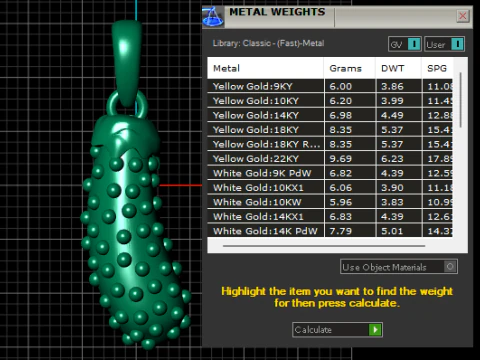Viewport: 480px width, 360px height.
Task: Select the White Gold:10KW row
Action: coord(330,202)
